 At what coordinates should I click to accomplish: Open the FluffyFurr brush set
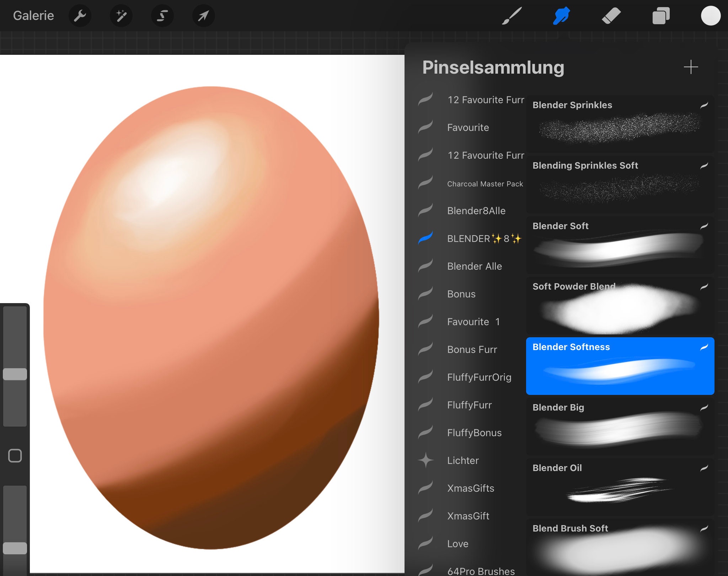[469, 405]
